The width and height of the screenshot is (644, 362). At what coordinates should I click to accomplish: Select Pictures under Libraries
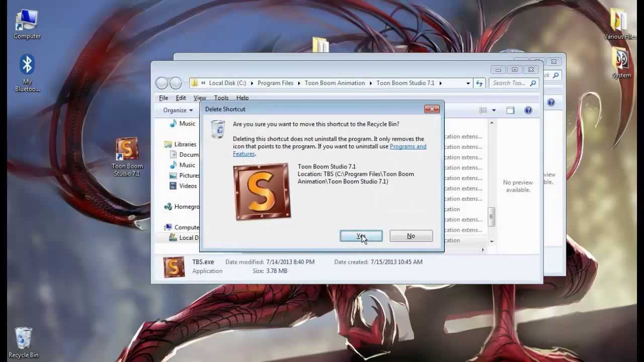[x=185, y=175]
